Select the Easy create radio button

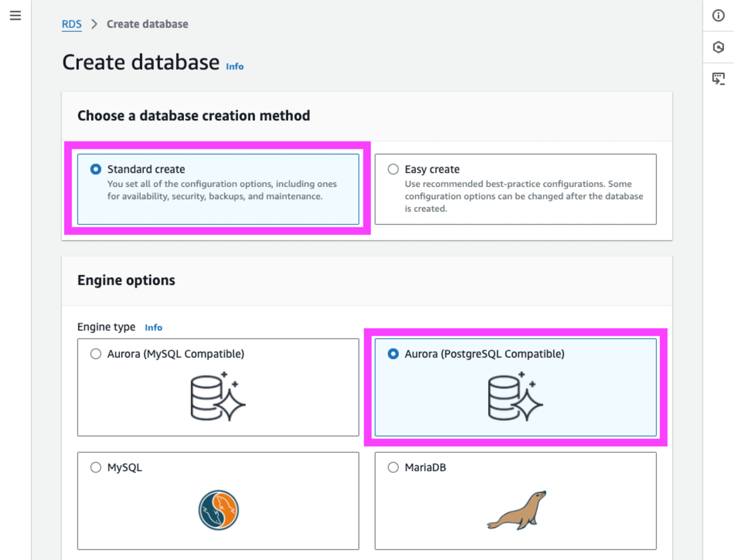pos(393,169)
